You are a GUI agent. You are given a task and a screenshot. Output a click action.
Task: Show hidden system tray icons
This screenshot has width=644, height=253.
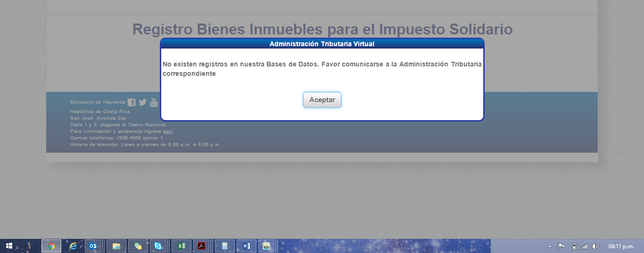pyautogui.click(x=550, y=246)
